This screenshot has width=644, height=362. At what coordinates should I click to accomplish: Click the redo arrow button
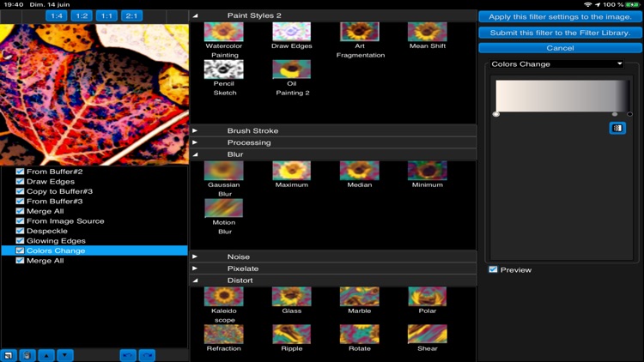(x=147, y=355)
